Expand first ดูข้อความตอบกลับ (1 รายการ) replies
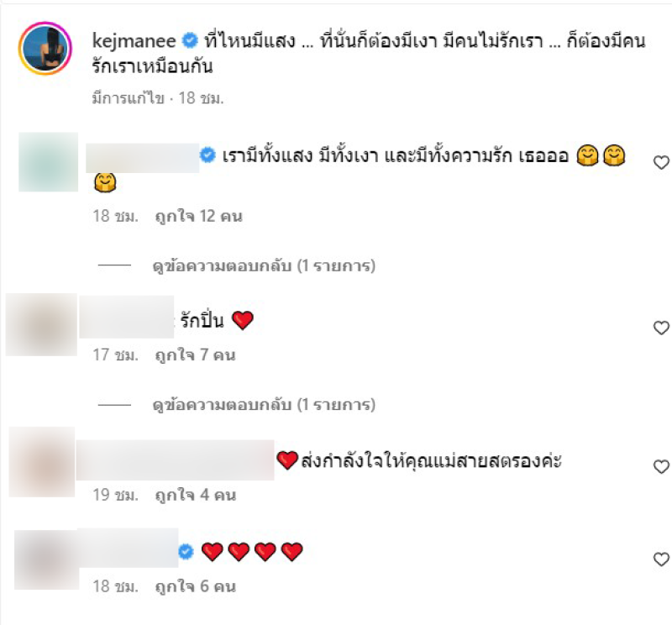This screenshot has height=625, width=672. tap(264, 265)
